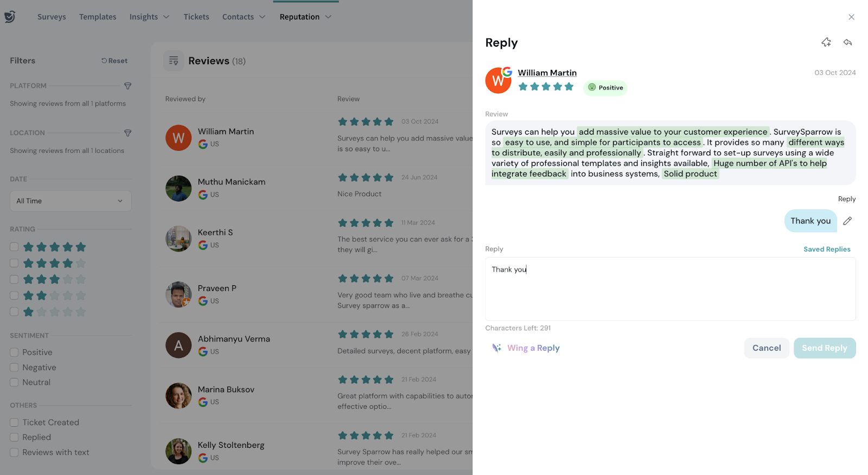Close the Reply panel

851,17
